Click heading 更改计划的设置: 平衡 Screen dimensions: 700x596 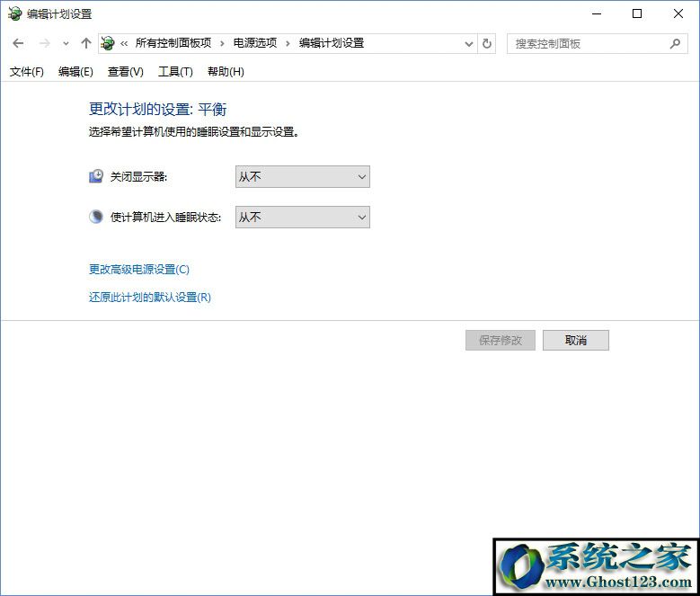(158, 110)
